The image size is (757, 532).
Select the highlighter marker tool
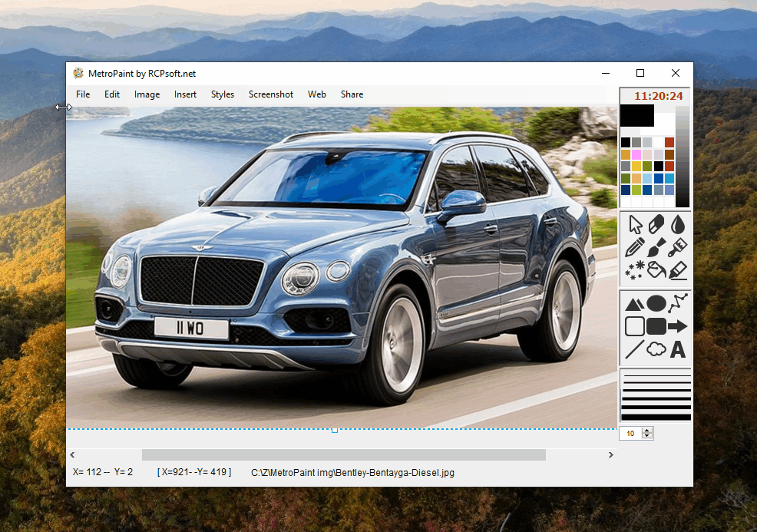(678, 270)
